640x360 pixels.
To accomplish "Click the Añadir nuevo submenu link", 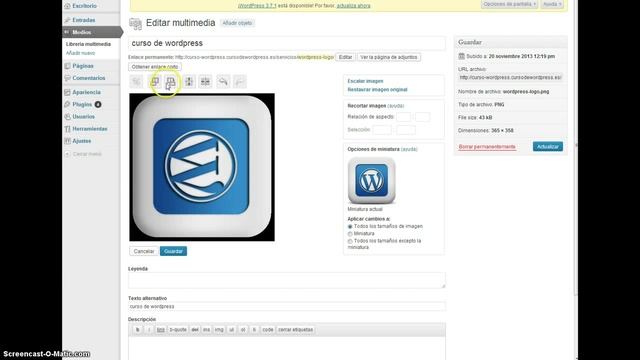I will pyautogui.click(x=80, y=53).
